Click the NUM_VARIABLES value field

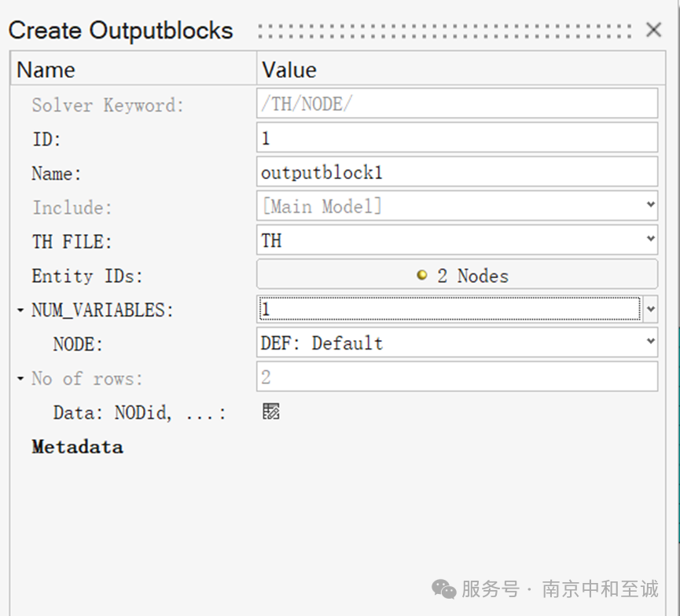[450, 309]
